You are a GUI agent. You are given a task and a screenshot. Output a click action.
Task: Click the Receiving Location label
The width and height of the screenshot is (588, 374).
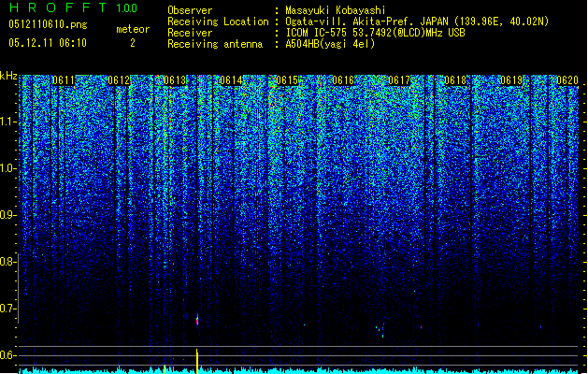[x=218, y=22]
